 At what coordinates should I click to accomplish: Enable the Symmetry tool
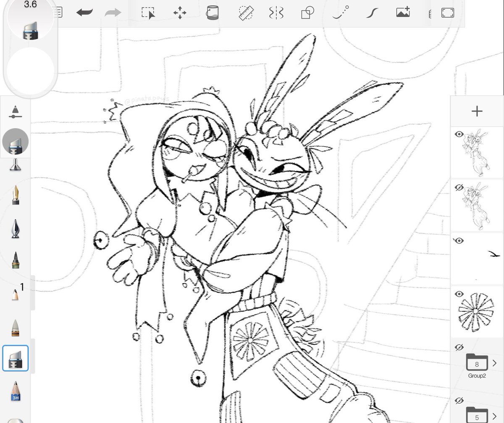pos(276,13)
